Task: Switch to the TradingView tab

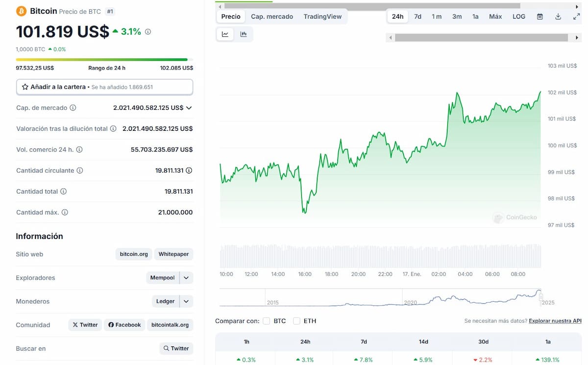Action: pos(322,16)
